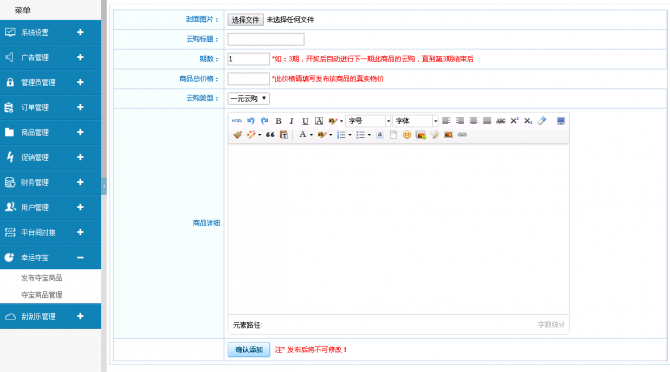Open background color arrow in second toolbar row
Viewport: 670px width, 372px height.
331,135
